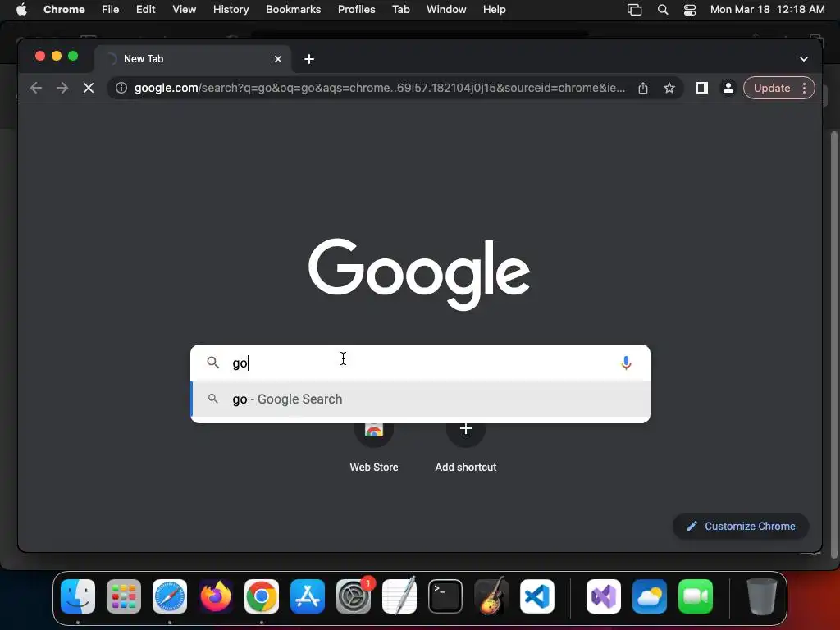Open Terminal from the Dock
The width and height of the screenshot is (840, 630).
[x=445, y=596]
